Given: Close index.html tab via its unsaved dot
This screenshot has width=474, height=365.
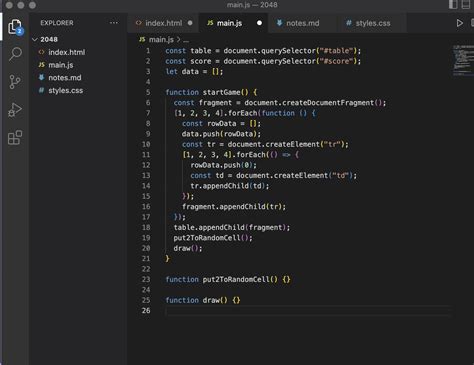Looking at the screenshot, I should [190, 23].
